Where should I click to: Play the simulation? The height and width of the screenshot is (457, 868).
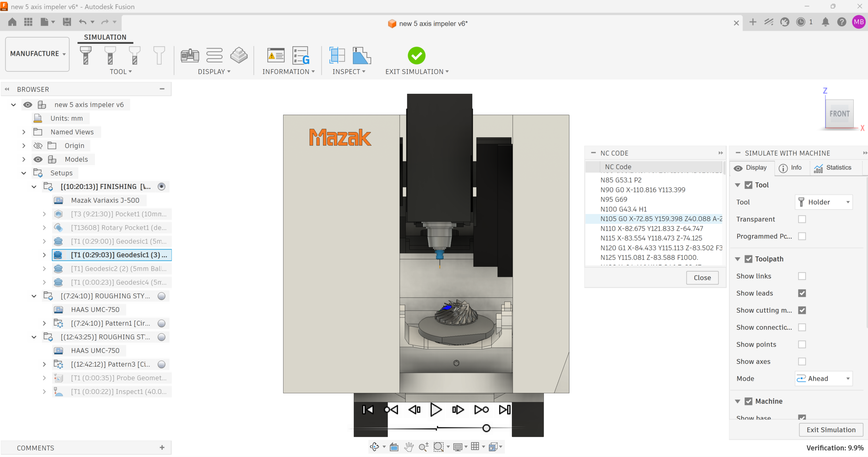tap(436, 410)
